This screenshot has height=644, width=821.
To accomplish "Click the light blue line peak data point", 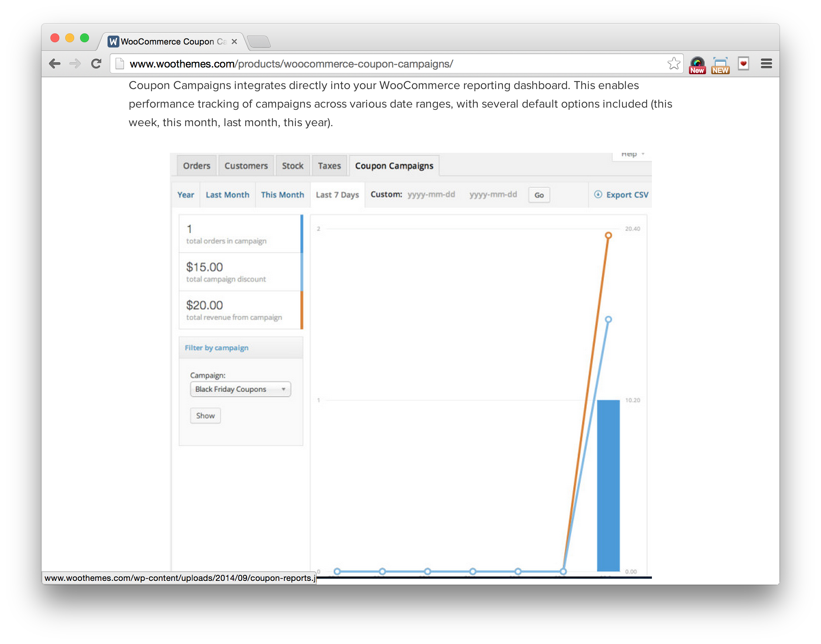I will pos(608,319).
